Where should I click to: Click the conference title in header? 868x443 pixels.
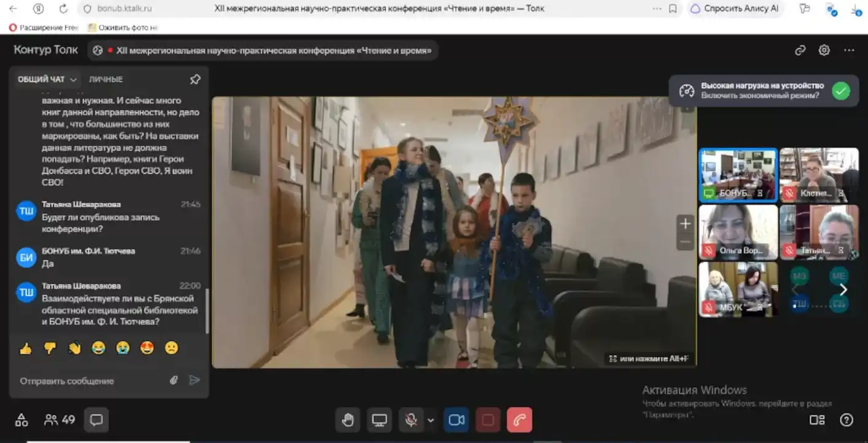(x=274, y=50)
